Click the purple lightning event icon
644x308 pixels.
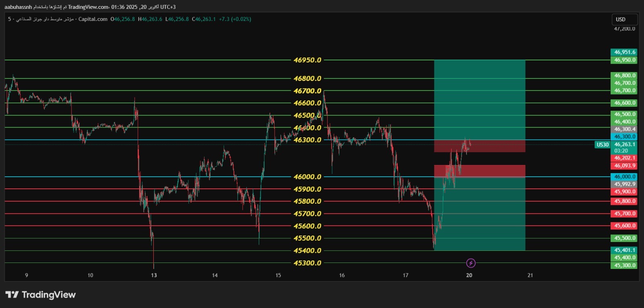point(471,263)
